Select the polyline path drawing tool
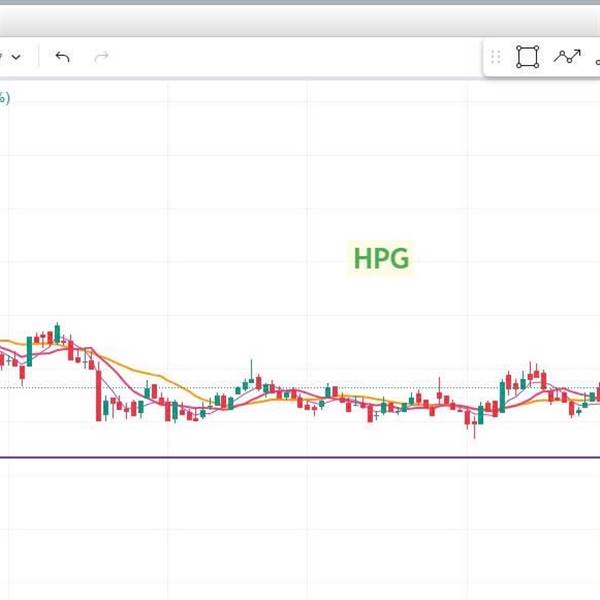Viewport: 600px width, 600px height. click(x=567, y=57)
